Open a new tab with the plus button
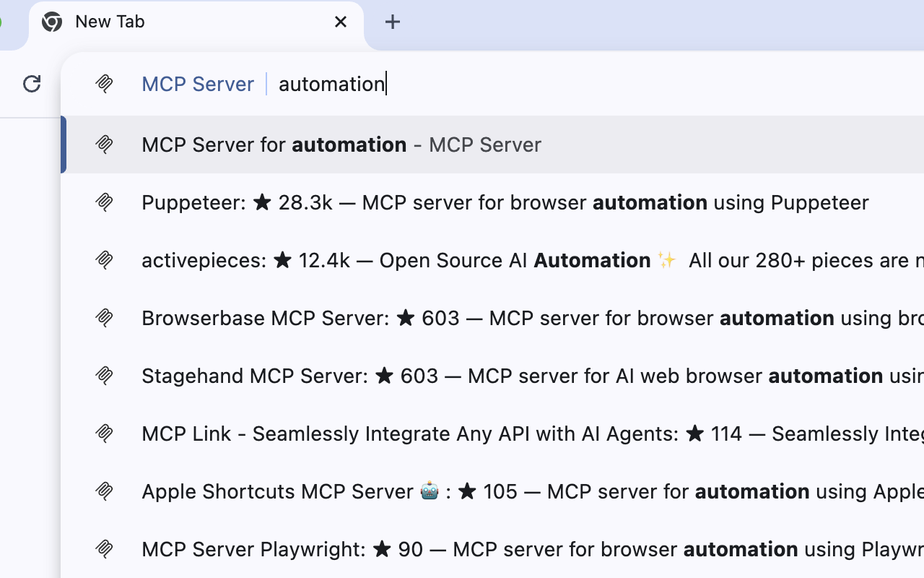Image resolution: width=924 pixels, height=578 pixels. (393, 22)
